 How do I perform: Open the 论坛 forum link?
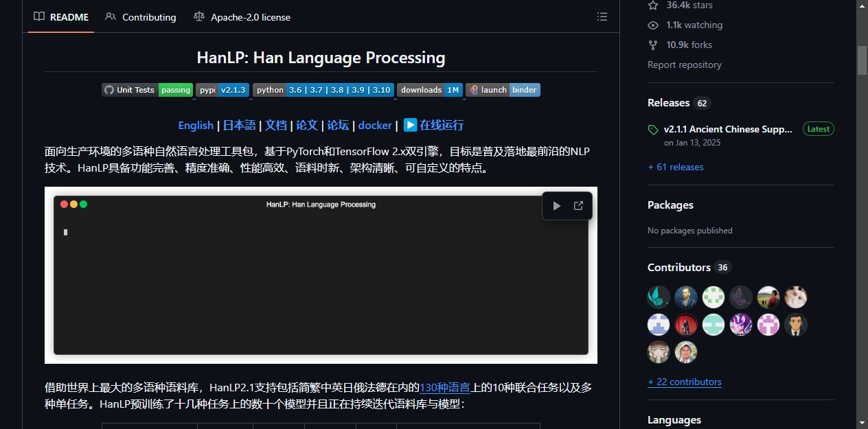tap(338, 125)
